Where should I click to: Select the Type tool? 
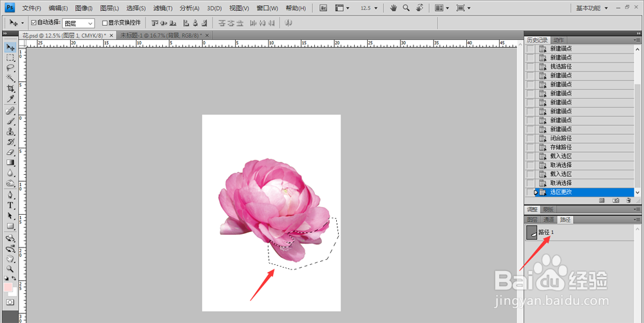pos(10,206)
